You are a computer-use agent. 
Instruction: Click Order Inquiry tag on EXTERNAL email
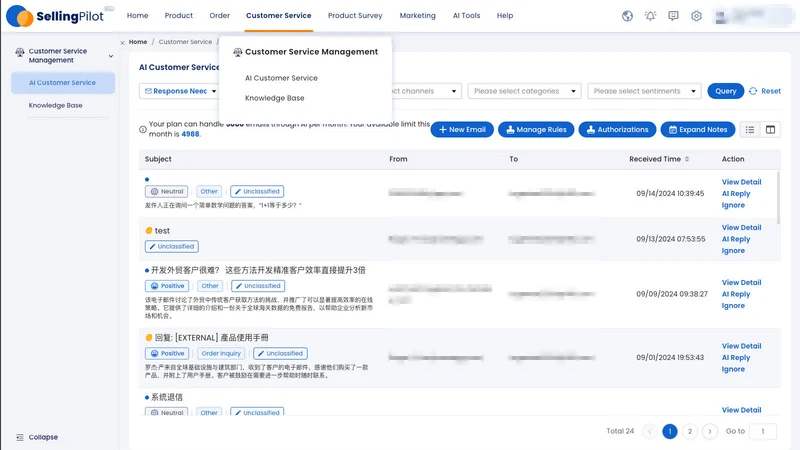[x=221, y=353]
